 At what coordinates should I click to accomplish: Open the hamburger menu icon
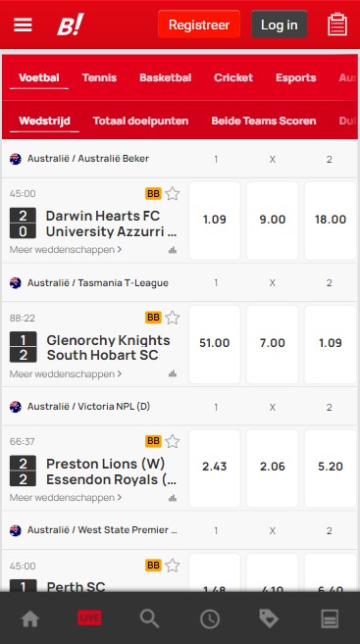tap(23, 25)
